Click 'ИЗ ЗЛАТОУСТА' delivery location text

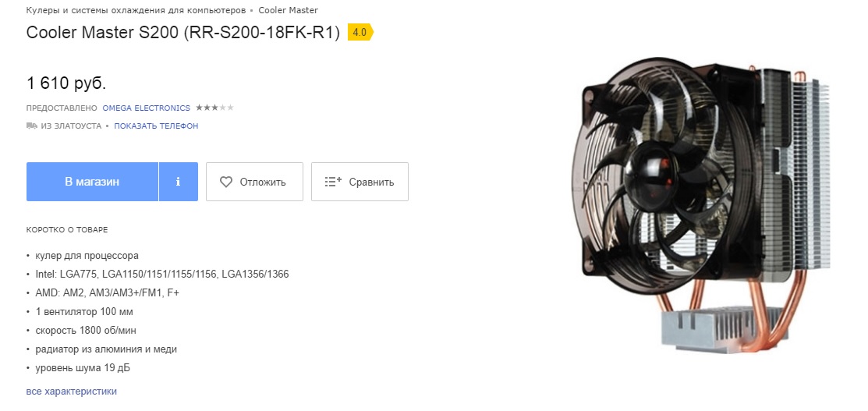(72, 126)
